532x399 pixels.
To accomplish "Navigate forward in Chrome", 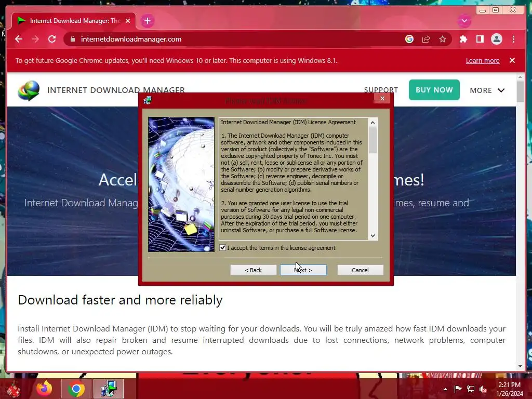I will point(35,39).
